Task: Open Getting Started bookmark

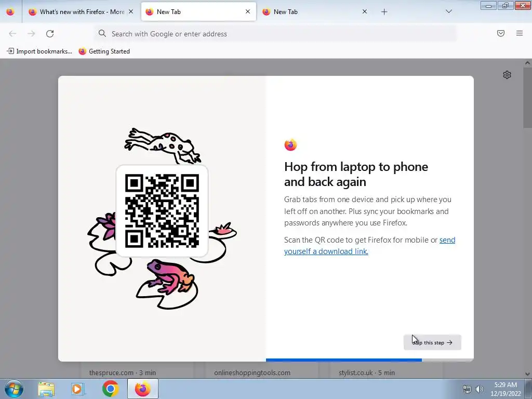Action: [x=104, y=51]
